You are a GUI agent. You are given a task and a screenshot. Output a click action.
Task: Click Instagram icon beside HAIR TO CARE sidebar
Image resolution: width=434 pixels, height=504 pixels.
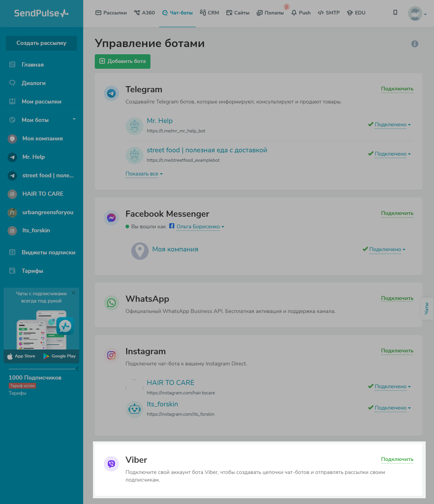point(12,194)
